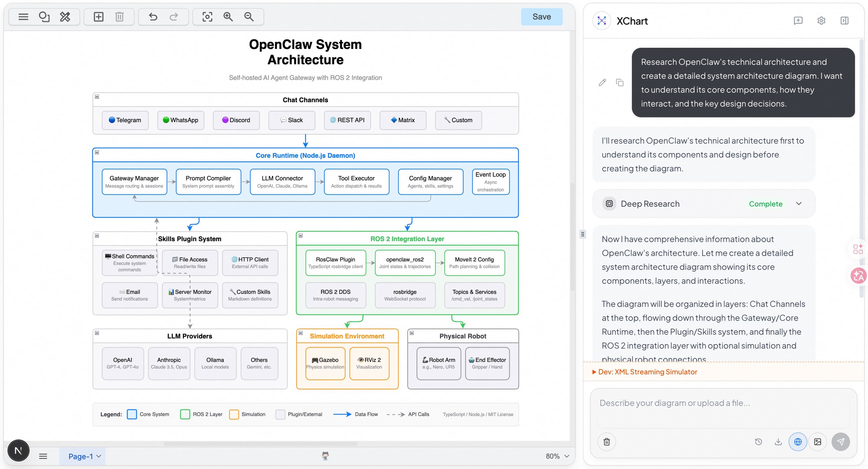Click the download icon in chat input

click(x=778, y=442)
